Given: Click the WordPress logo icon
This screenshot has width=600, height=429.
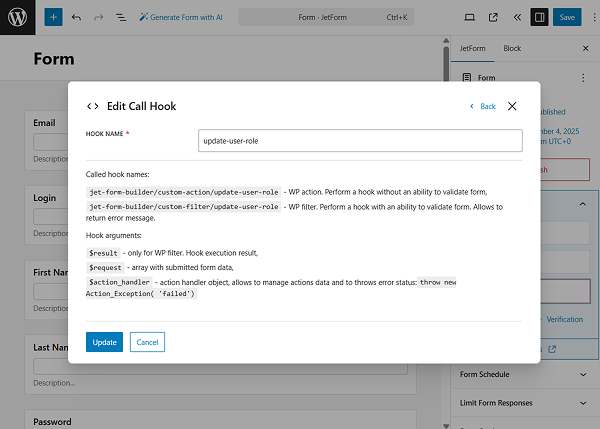Looking at the screenshot, I should (18, 17).
